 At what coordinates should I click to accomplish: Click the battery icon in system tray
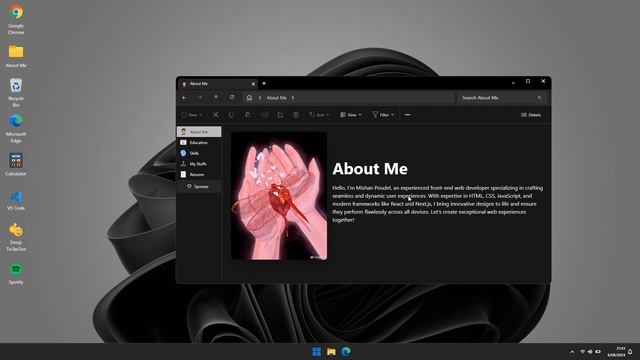click(x=598, y=352)
